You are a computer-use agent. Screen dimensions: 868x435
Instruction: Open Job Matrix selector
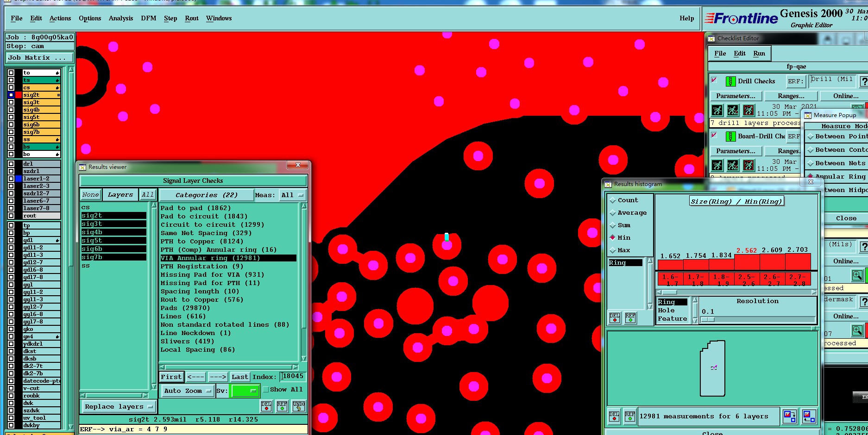pos(39,58)
